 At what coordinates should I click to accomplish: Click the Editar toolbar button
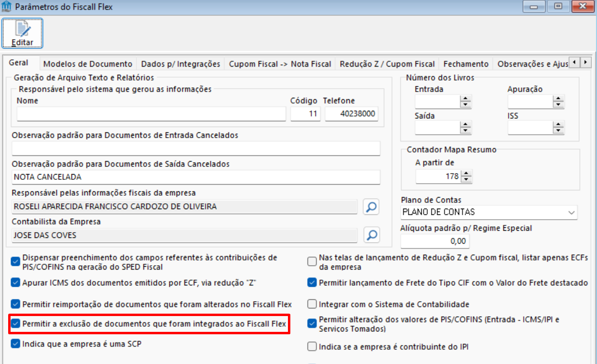(x=23, y=33)
